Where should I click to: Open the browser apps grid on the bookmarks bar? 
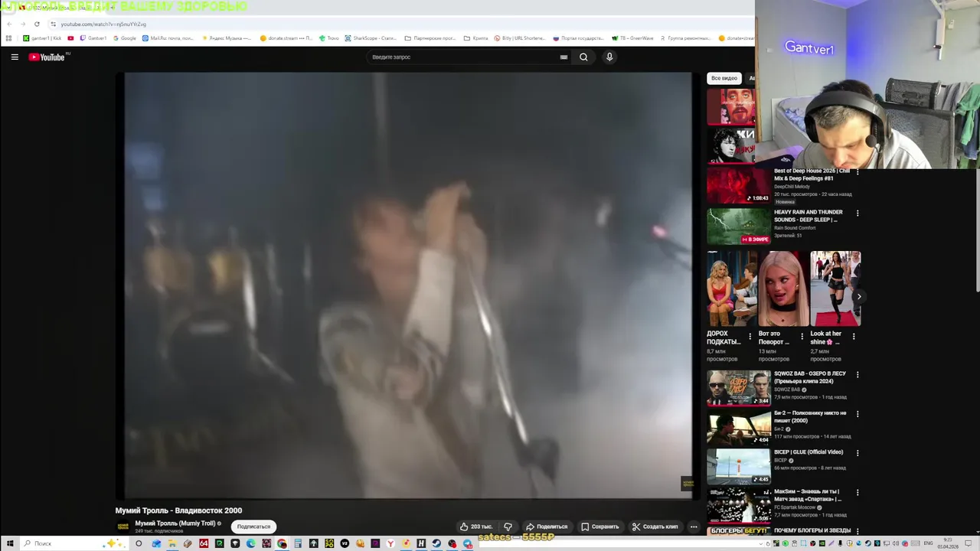[x=8, y=38]
